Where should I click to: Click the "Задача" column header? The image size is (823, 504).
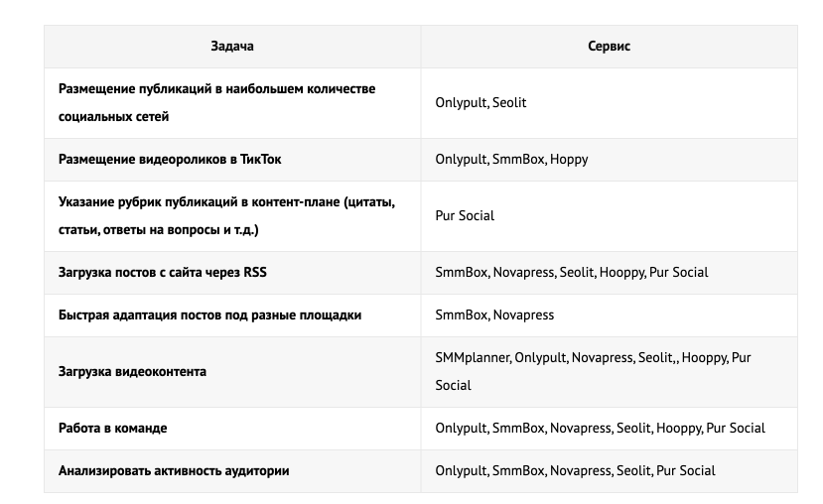pos(231,47)
